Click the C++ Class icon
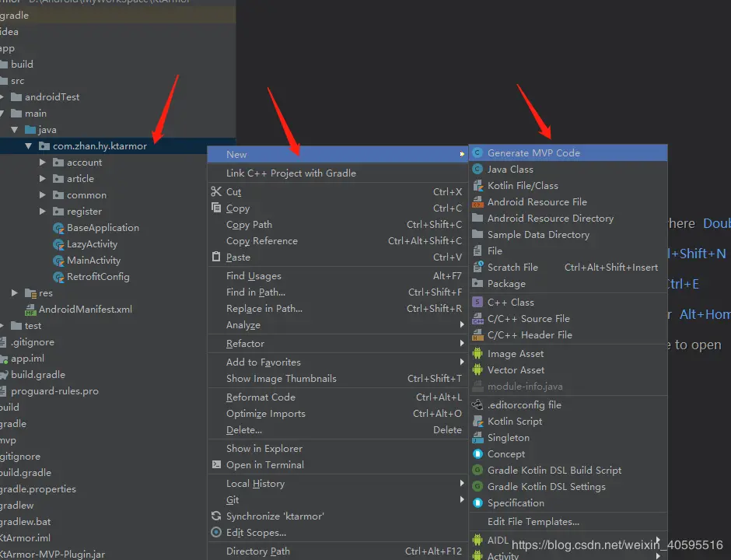Image resolution: width=731 pixels, height=560 pixels. coord(477,302)
